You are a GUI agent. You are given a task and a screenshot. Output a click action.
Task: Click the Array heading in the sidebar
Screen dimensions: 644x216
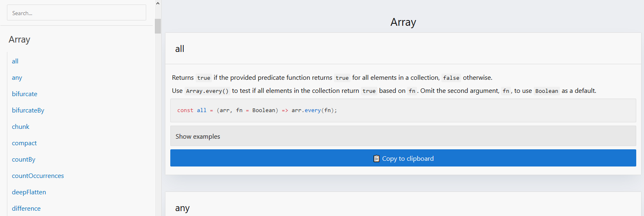20,40
